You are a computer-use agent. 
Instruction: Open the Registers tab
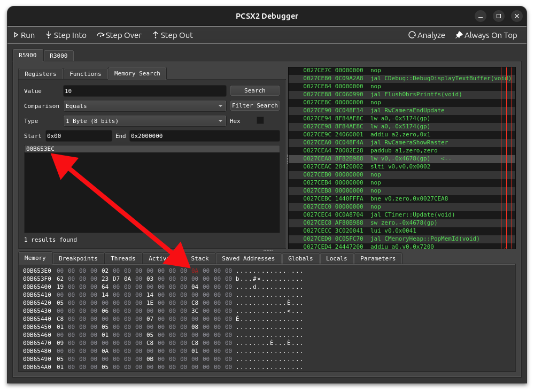41,74
